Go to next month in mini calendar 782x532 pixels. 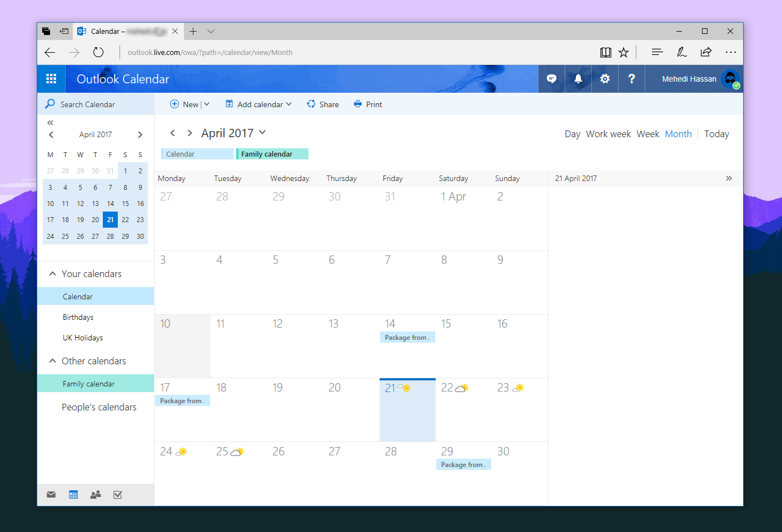[x=140, y=134]
